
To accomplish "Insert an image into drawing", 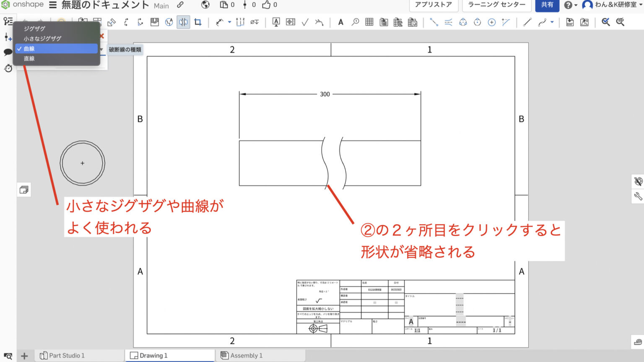I will 584,22.
